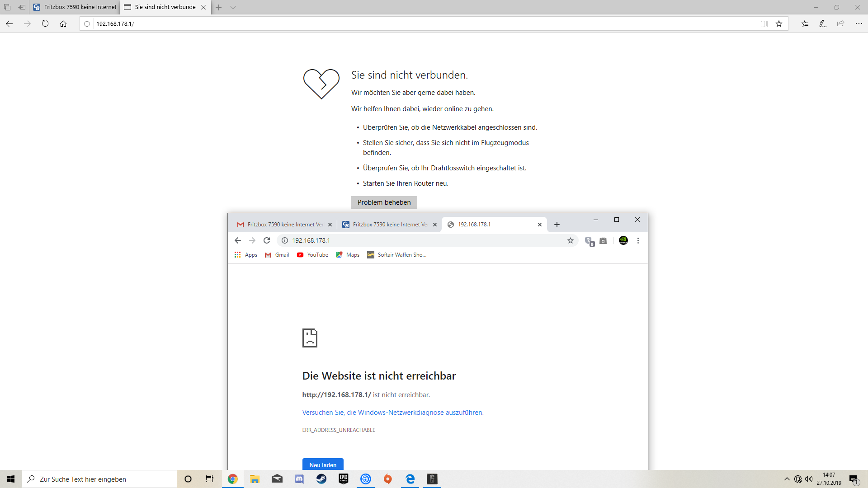Image resolution: width=868 pixels, height=488 pixels.
Task: Click Edge reading view icon
Action: [764, 24]
